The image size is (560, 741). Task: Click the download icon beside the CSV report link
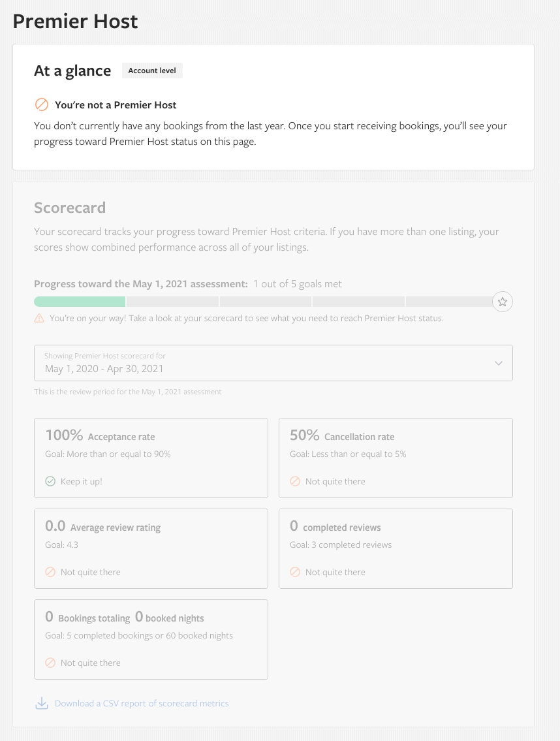point(42,703)
